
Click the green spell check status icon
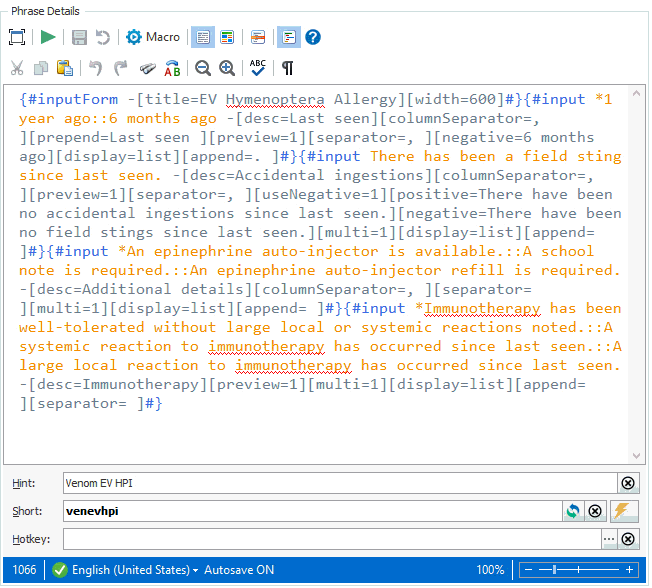click(60, 571)
